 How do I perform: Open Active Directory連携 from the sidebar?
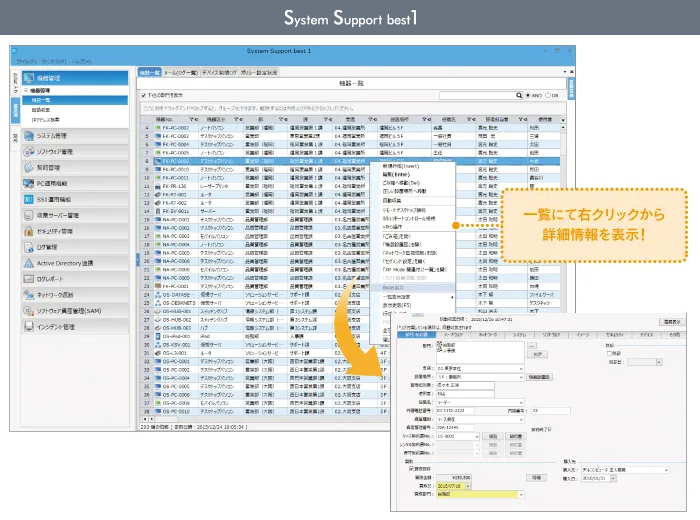(x=28, y=262)
